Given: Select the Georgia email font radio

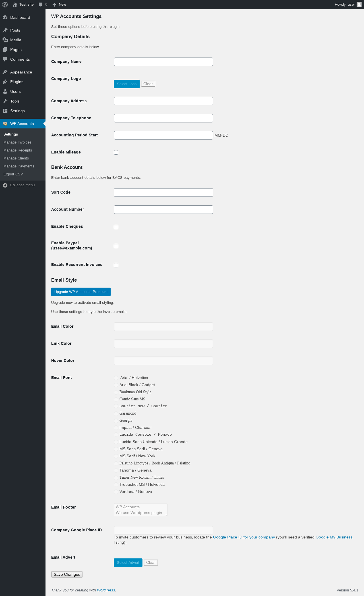Looking at the screenshot, I should 116,421.
